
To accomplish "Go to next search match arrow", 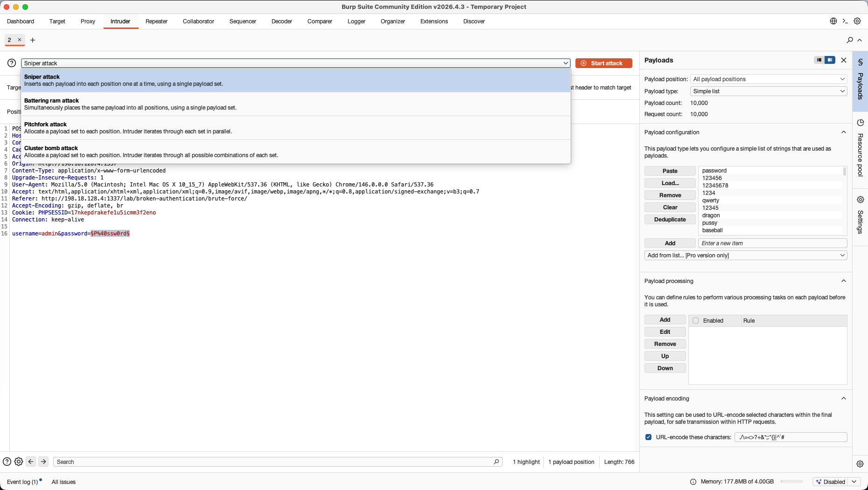I will click(x=43, y=462).
